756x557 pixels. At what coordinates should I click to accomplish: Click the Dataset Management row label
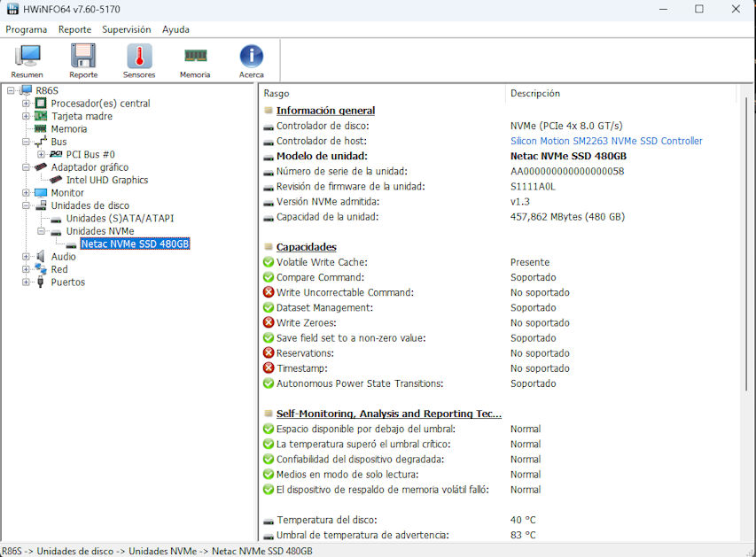tap(324, 307)
